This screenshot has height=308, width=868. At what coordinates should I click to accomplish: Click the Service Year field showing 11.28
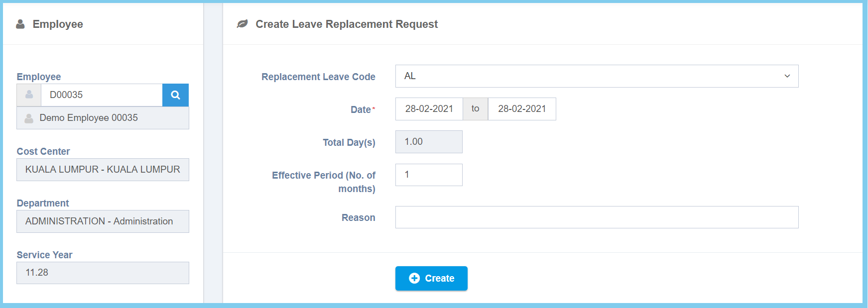pyautogui.click(x=103, y=273)
